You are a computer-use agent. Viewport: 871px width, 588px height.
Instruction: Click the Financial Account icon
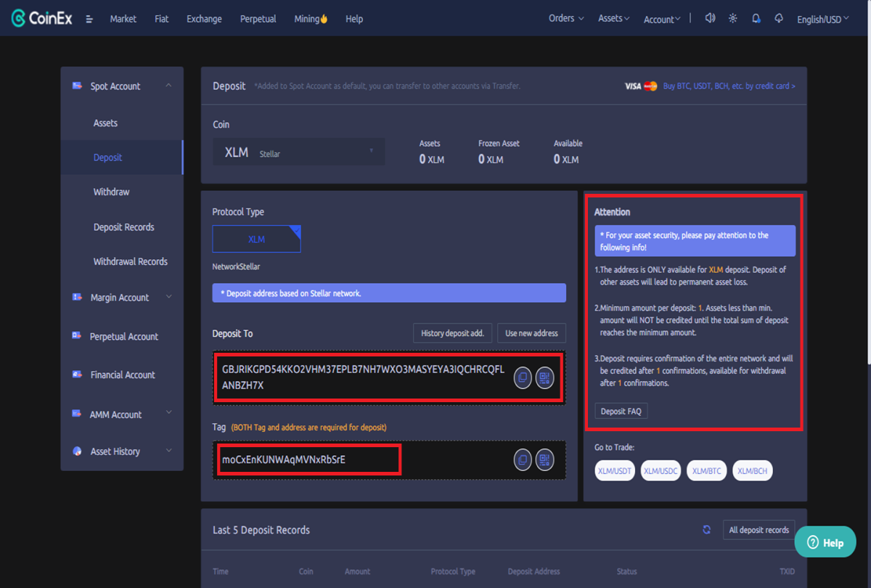[77, 374]
